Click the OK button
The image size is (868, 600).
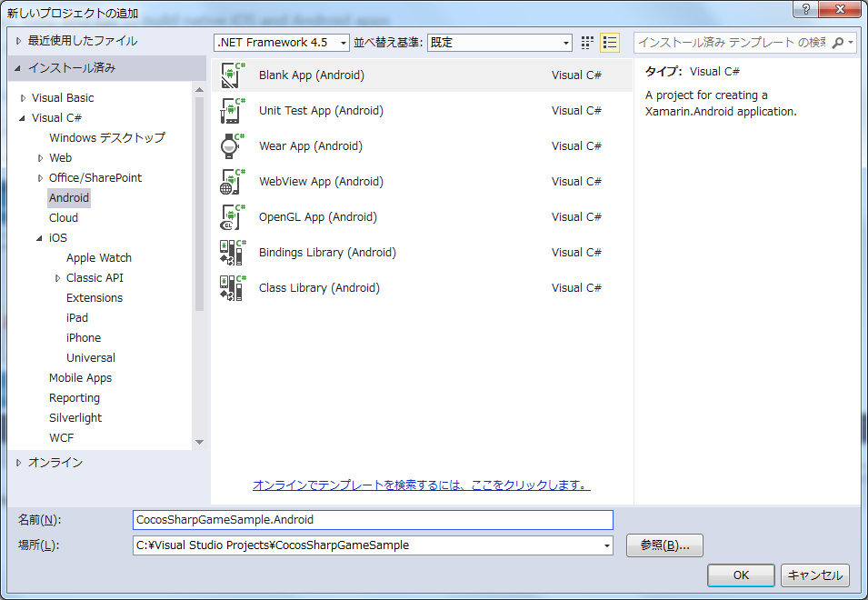[741, 575]
